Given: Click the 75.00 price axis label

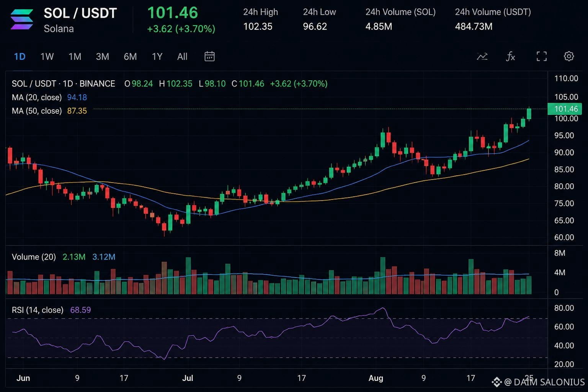Looking at the screenshot, I should pos(564,203).
